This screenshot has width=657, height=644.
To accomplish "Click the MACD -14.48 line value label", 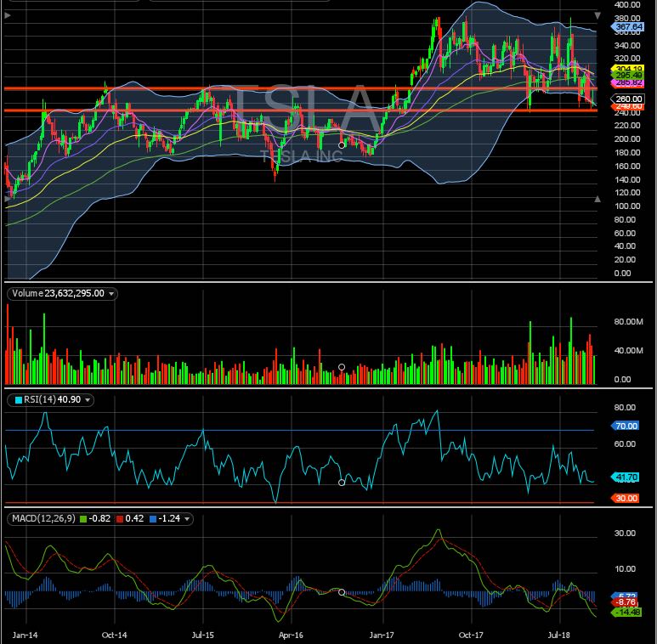I will (x=626, y=613).
